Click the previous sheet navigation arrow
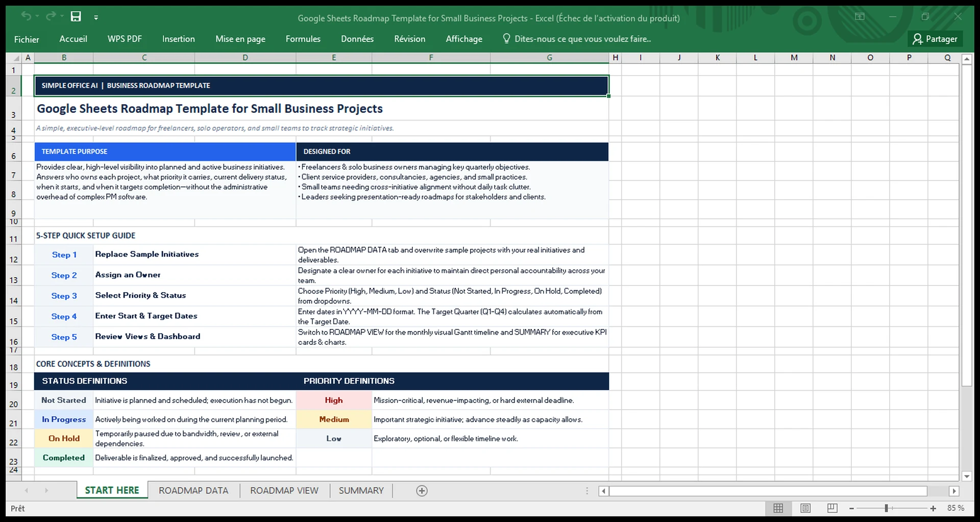Viewport: 980px width, 522px height. pos(27,490)
